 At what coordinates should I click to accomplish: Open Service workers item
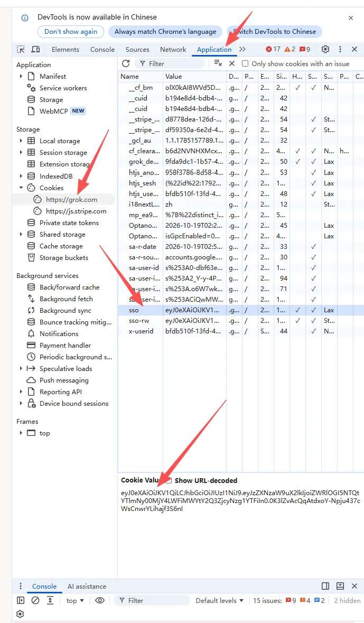(x=63, y=88)
